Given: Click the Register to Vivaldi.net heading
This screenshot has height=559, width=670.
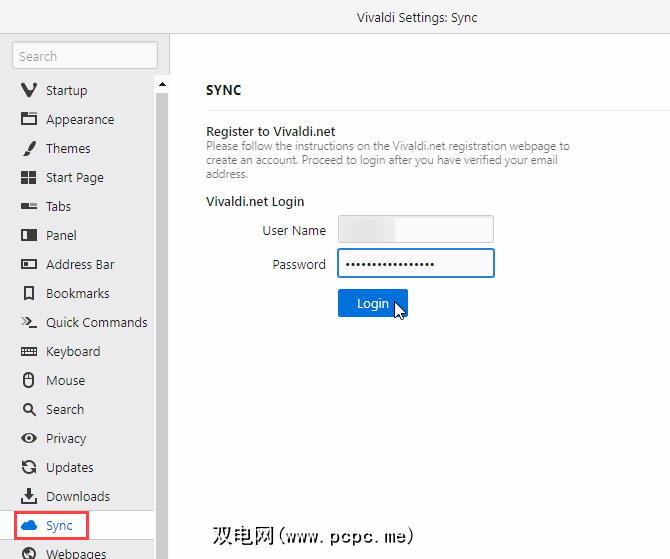Looking at the screenshot, I should pos(270,131).
